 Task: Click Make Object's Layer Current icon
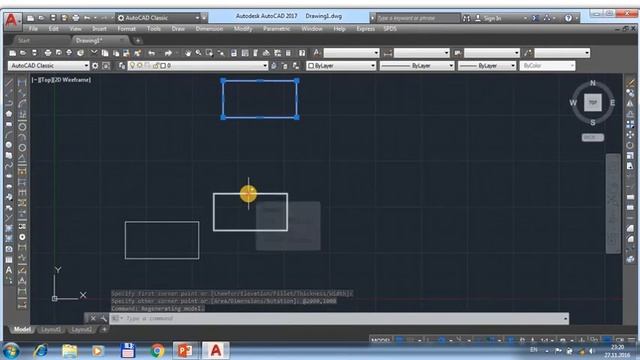(274, 66)
